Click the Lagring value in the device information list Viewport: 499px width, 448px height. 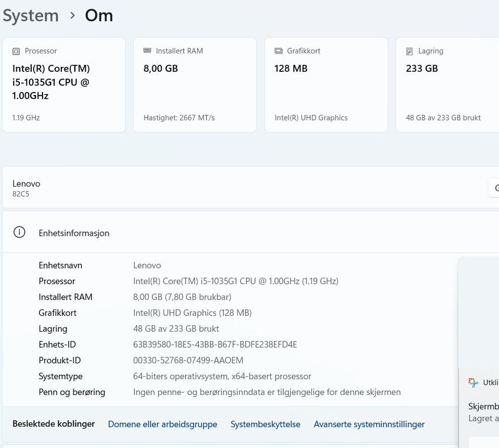(176, 328)
